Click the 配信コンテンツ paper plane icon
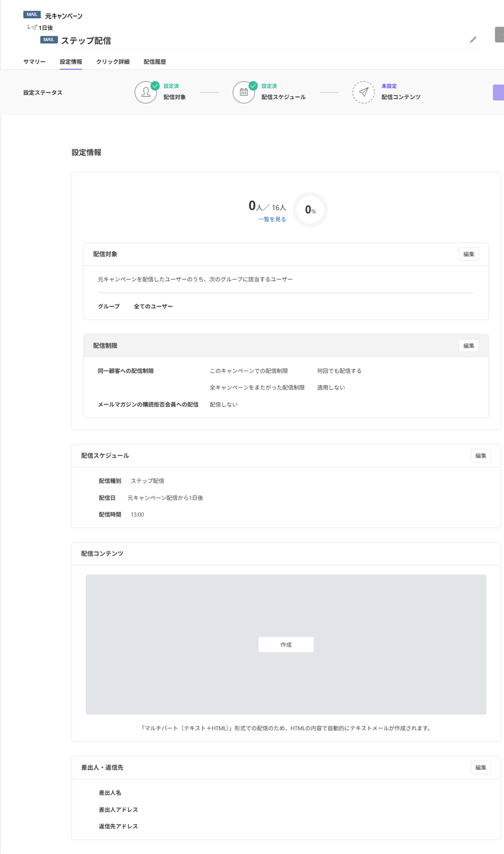This screenshot has height=854, width=504. pos(364,92)
